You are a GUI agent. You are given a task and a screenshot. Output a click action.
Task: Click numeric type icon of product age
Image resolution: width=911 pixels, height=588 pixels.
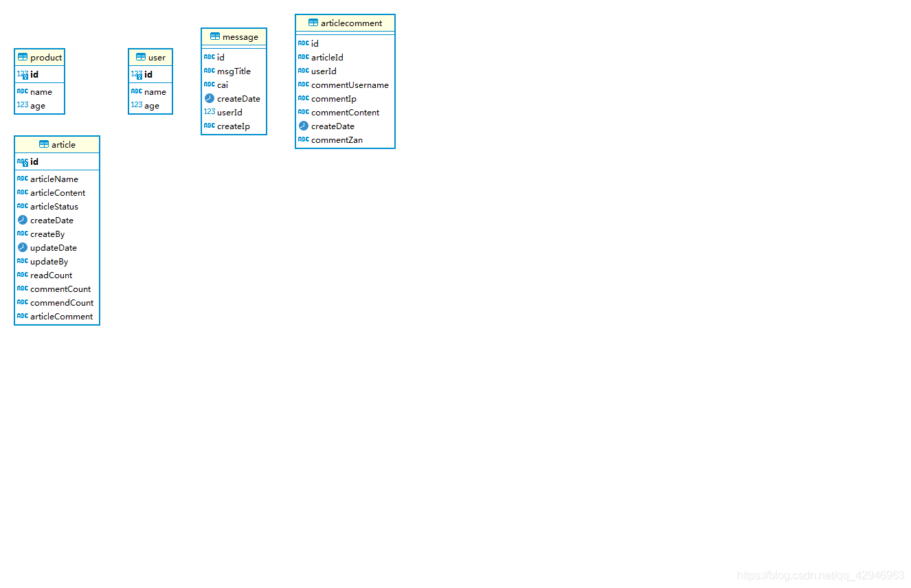click(23, 105)
